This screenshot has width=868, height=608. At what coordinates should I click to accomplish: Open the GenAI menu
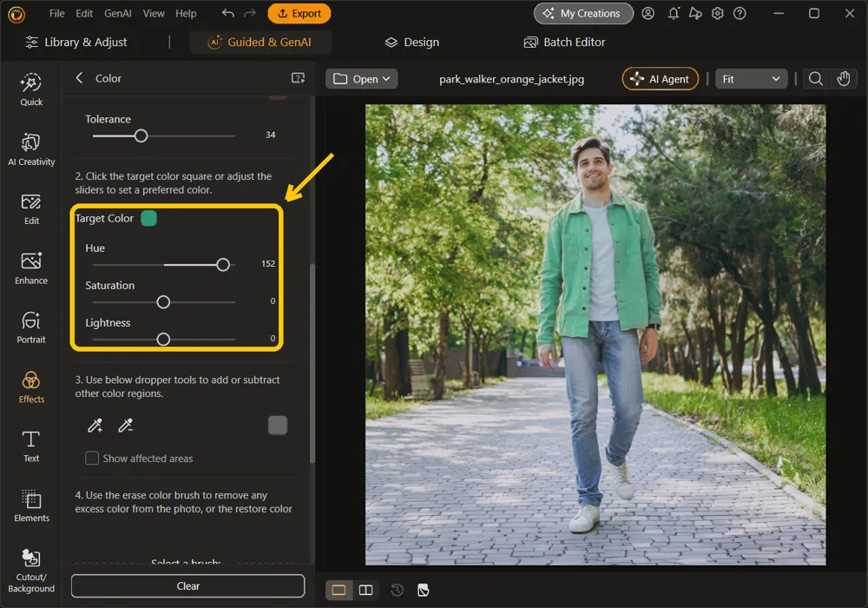(117, 13)
